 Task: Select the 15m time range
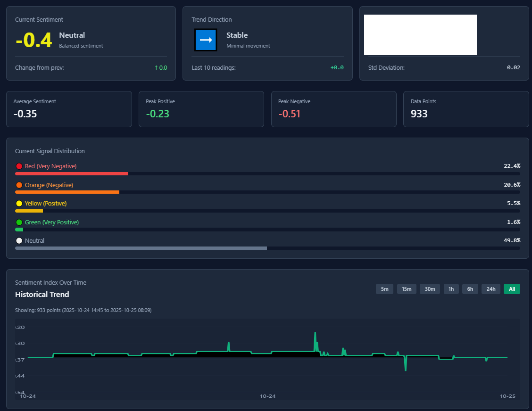(x=407, y=289)
